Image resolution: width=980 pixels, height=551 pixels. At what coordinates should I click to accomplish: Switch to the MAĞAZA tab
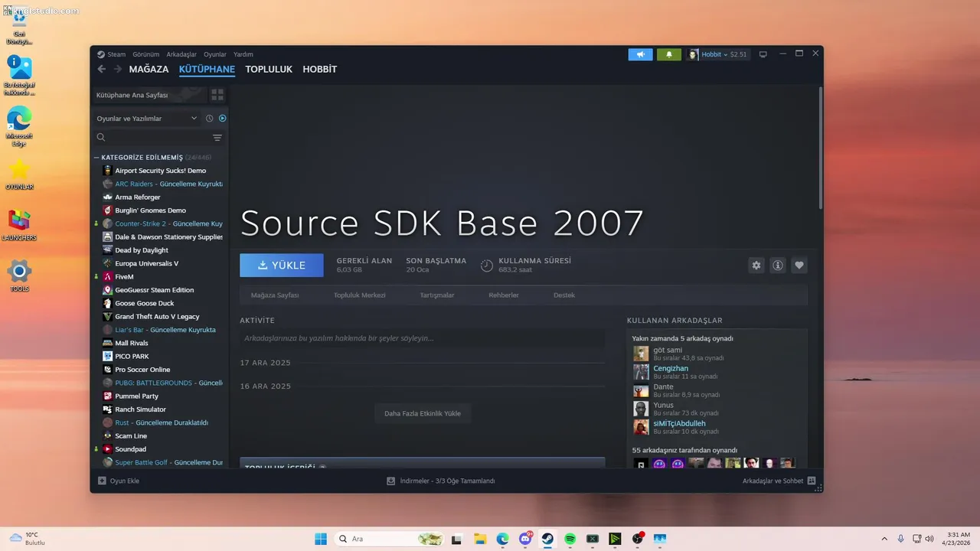149,69
